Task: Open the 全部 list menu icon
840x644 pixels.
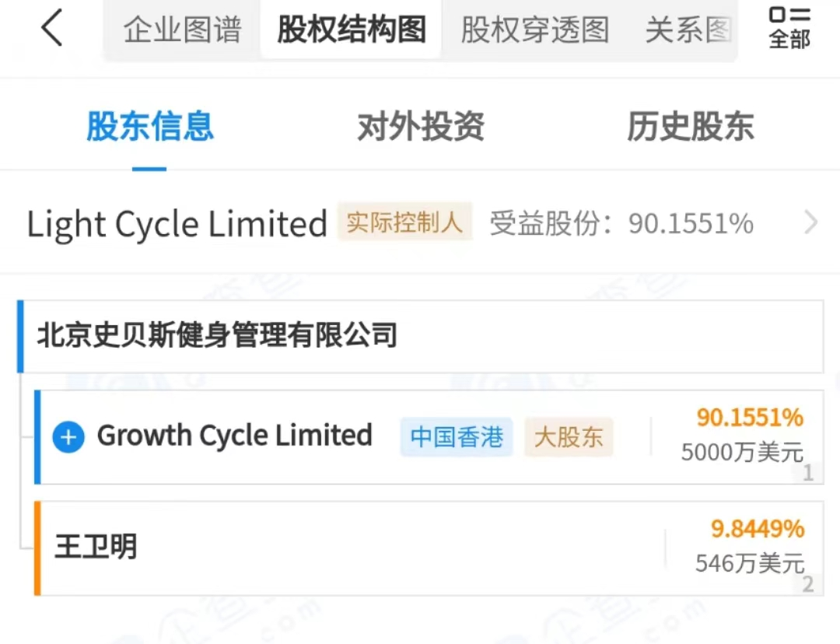Action: click(789, 28)
